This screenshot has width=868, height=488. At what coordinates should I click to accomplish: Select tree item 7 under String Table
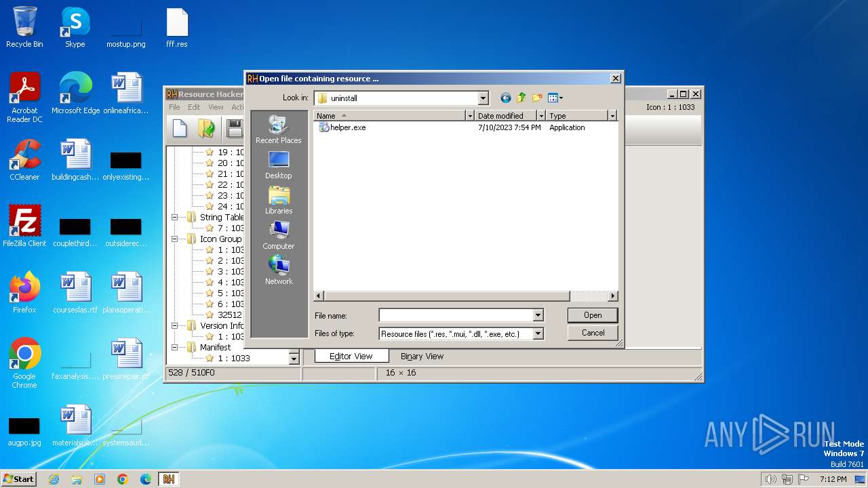click(230, 228)
